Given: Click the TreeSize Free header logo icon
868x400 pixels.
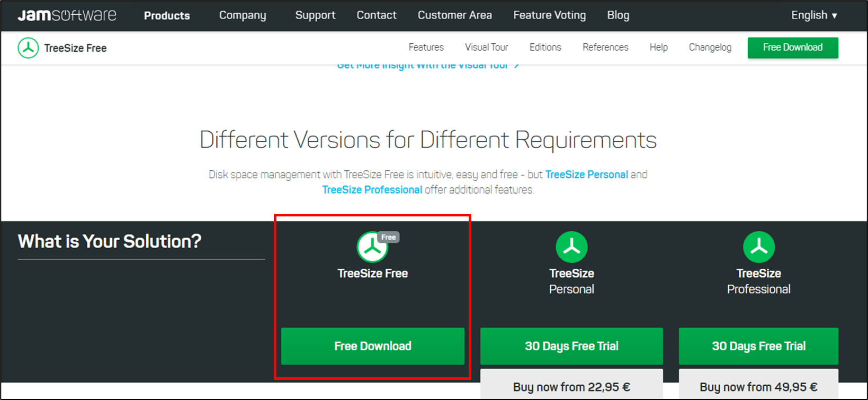Looking at the screenshot, I should [28, 48].
